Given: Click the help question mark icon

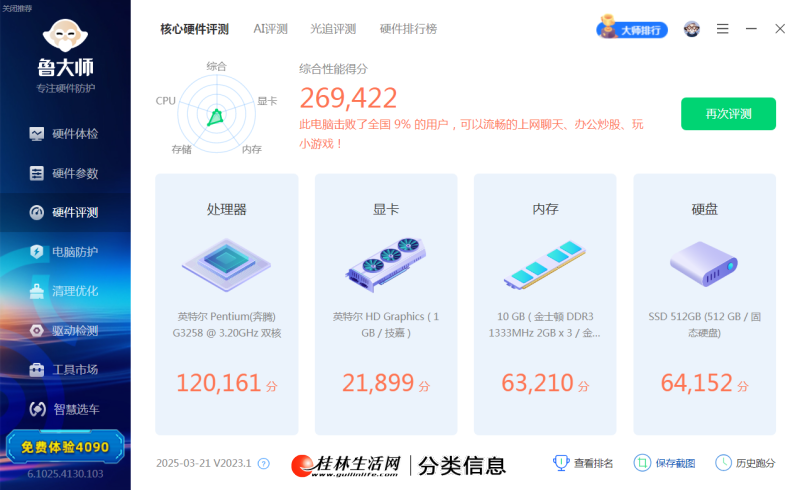Looking at the screenshot, I should [x=264, y=463].
